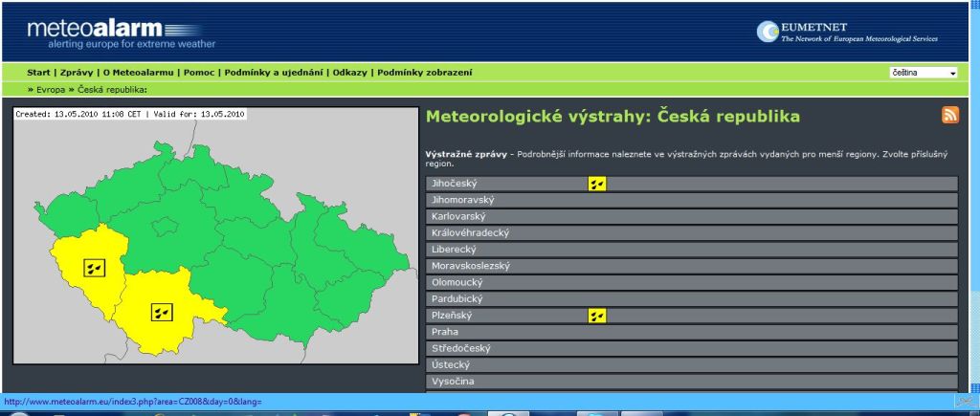The height and width of the screenshot is (416, 980).
Task: Select the Moravskoslezský region row
Action: [x=691, y=266]
